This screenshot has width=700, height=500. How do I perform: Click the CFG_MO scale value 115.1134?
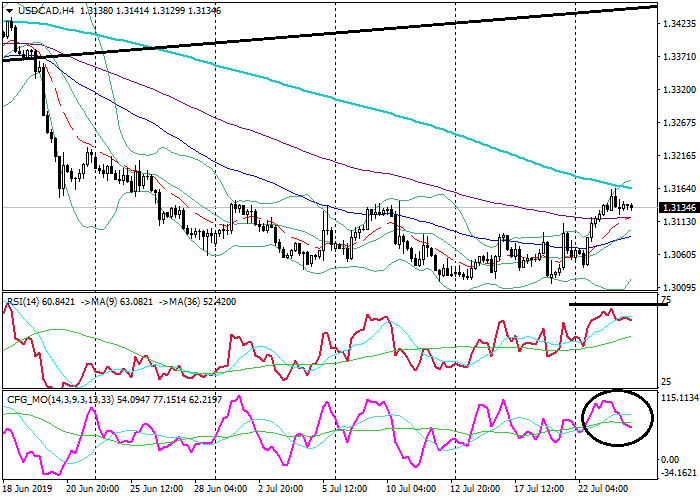pos(678,397)
